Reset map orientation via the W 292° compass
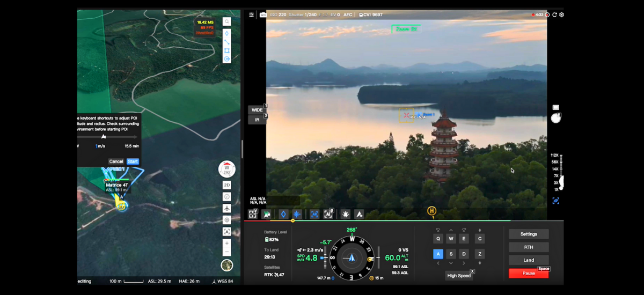The width and height of the screenshot is (644, 295). point(226,169)
